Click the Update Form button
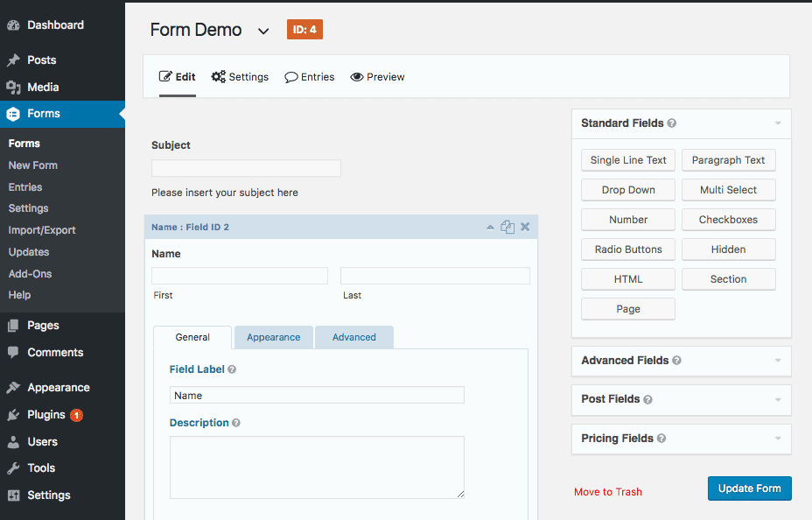Image resolution: width=812 pixels, height=520 pixels. [x=749, y=488]
